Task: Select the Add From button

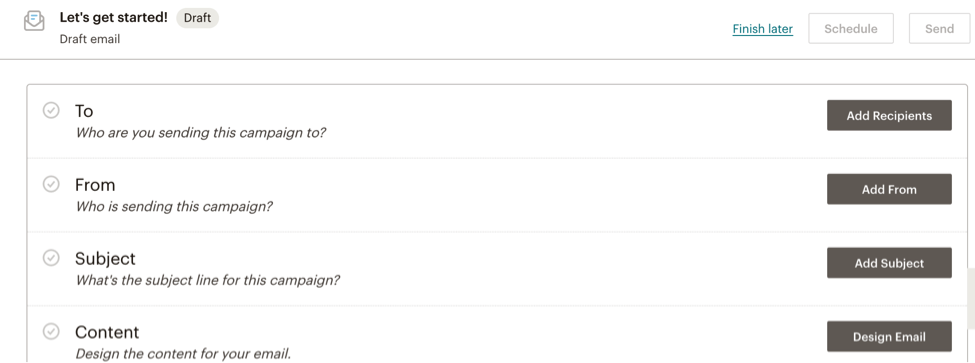Action: coord(889,190)
